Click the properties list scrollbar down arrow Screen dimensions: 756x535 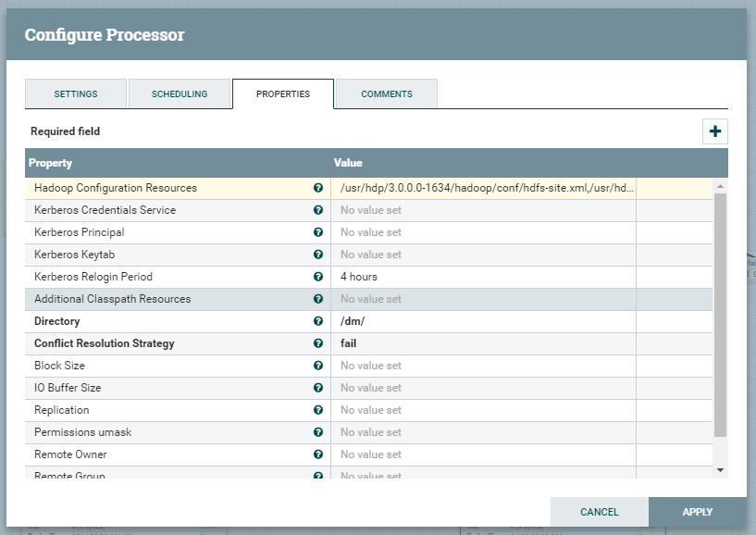pos(720,470)
